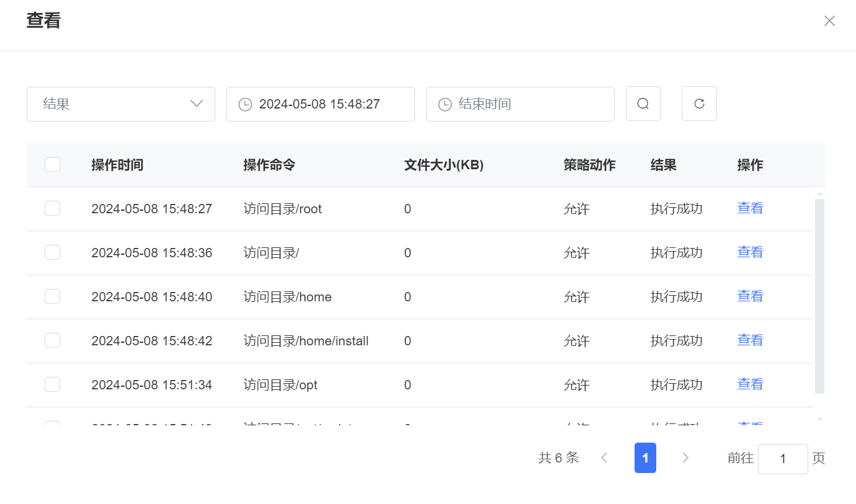The height and width of the screenshot is (504, 856).
Task: Click the 策略动作 column header
Action: pos(589,165)
